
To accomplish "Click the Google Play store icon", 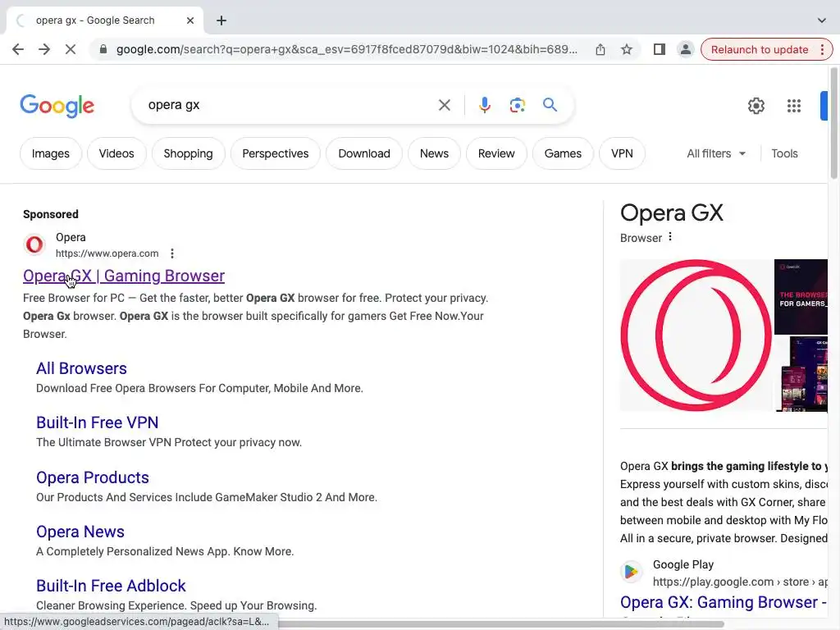I will point(632,572).
